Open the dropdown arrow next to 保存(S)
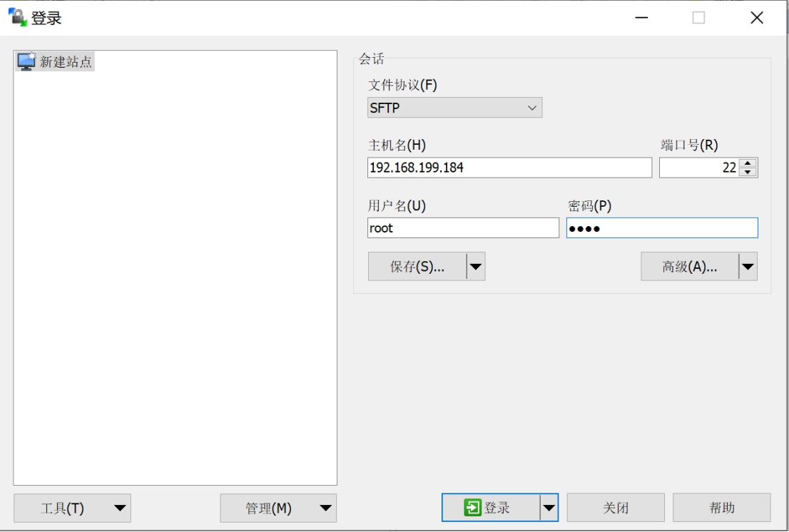 (475, 266)
